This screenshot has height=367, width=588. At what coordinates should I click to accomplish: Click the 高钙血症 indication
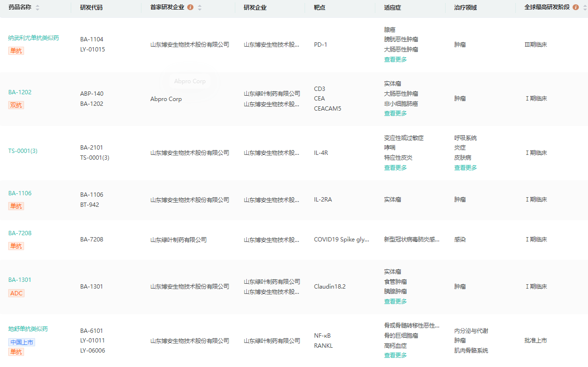click(x=396, y=346)
